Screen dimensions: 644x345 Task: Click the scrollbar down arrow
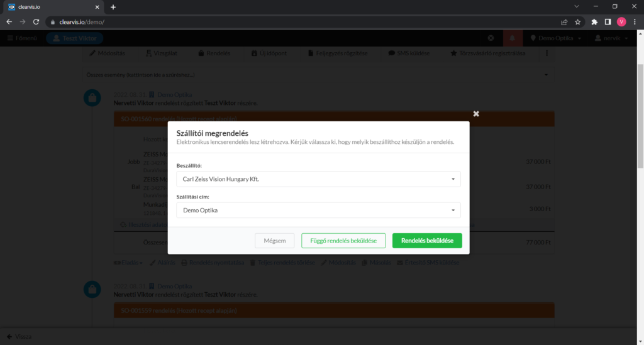[640, 341]
